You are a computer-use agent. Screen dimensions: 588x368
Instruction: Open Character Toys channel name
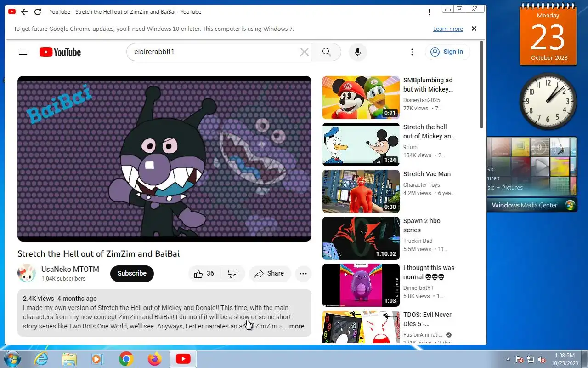tap(422, 185)
